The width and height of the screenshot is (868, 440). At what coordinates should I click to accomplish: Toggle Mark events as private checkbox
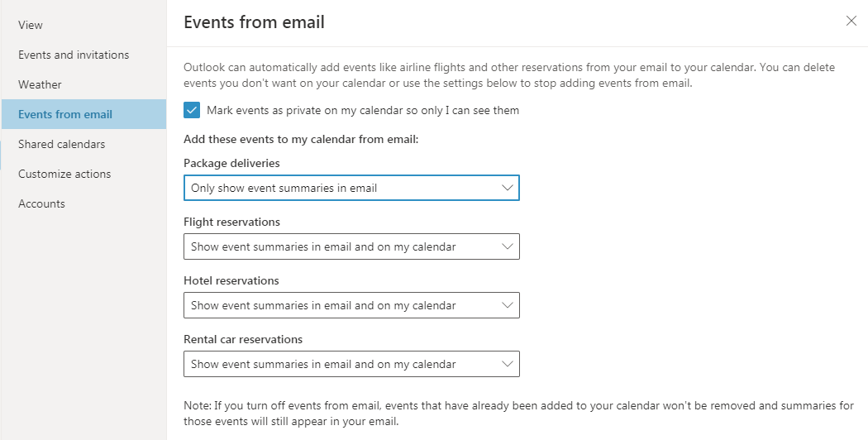tap(192, 110)
